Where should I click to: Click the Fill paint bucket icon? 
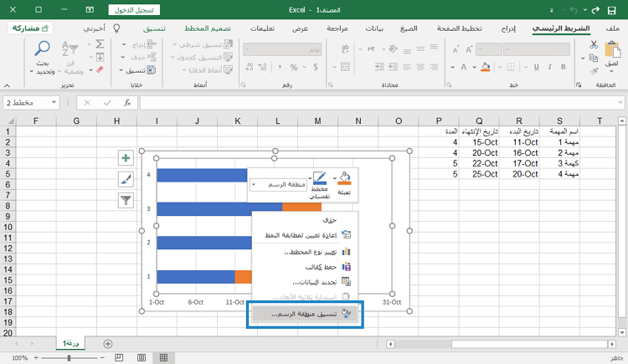tap(345, 179)
